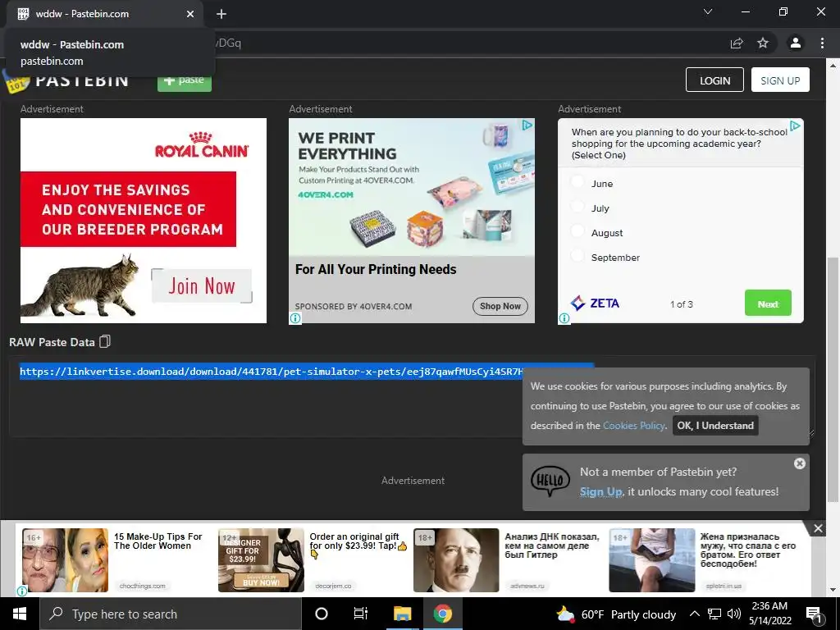Click the ZETA logo
The width and height of the screenshot is (840, 630).
pos(596,304)
